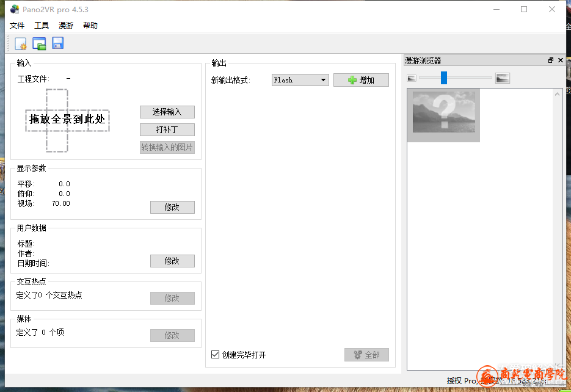Click the 打补丁 button
571x392 pixels.
coord(167,129)
